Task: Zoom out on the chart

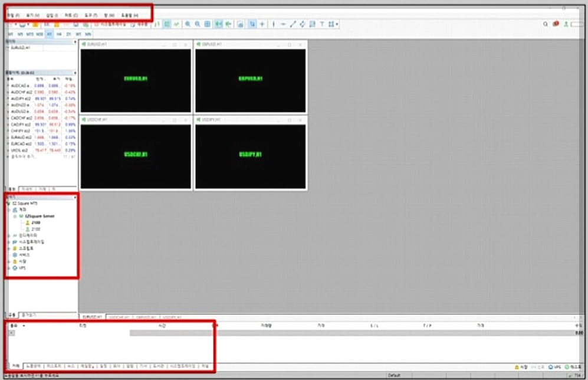Action: pyautogui.click(x=197, y=24)
